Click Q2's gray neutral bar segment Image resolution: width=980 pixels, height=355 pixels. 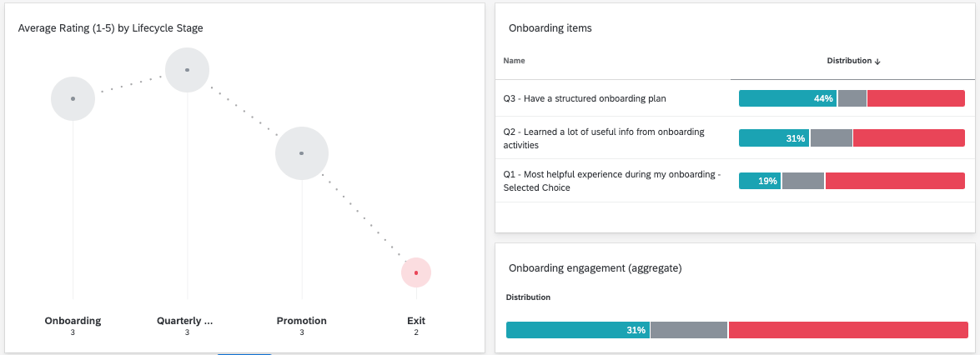click(831, 138)
